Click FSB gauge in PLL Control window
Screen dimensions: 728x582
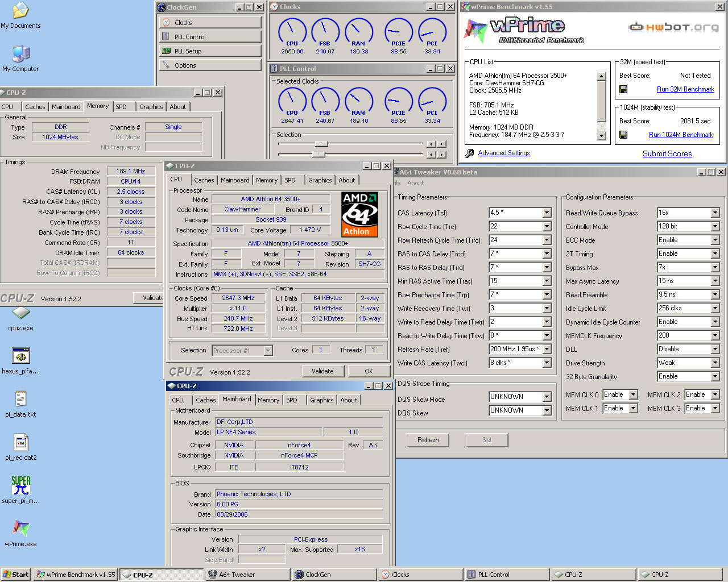coord(325,101)
